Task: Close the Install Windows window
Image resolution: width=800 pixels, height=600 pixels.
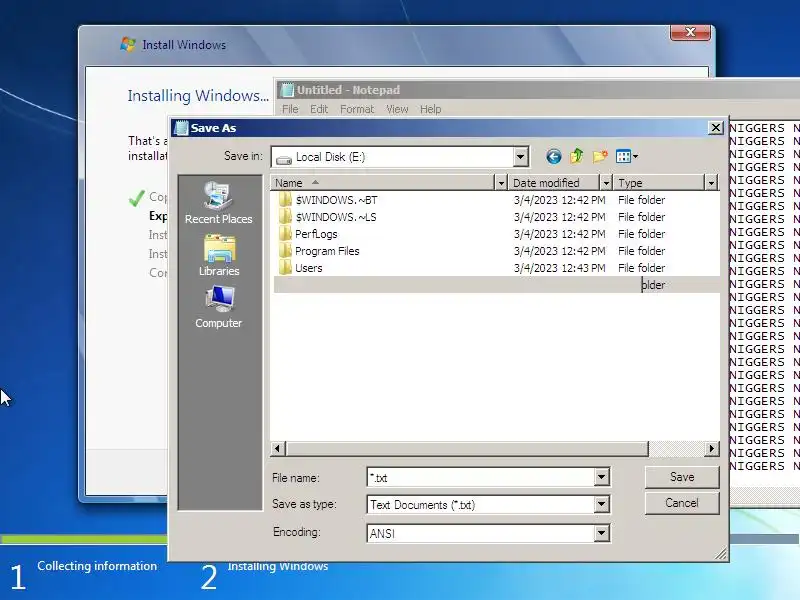Action: coord(690,32)
